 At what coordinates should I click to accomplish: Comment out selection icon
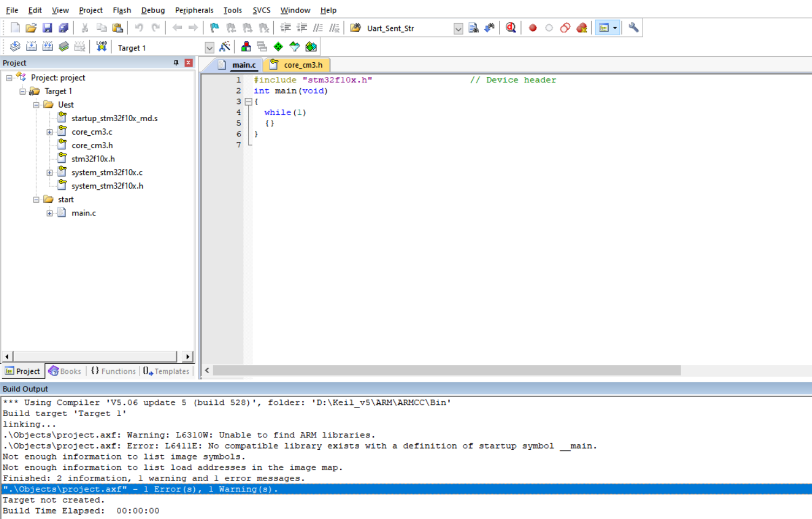coord(318,28)
